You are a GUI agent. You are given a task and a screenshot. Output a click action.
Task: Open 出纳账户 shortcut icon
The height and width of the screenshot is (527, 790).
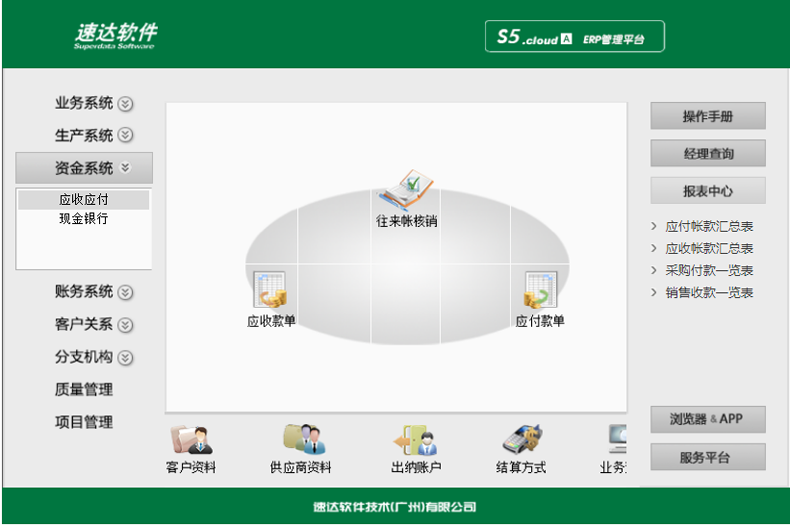(415, 442)
